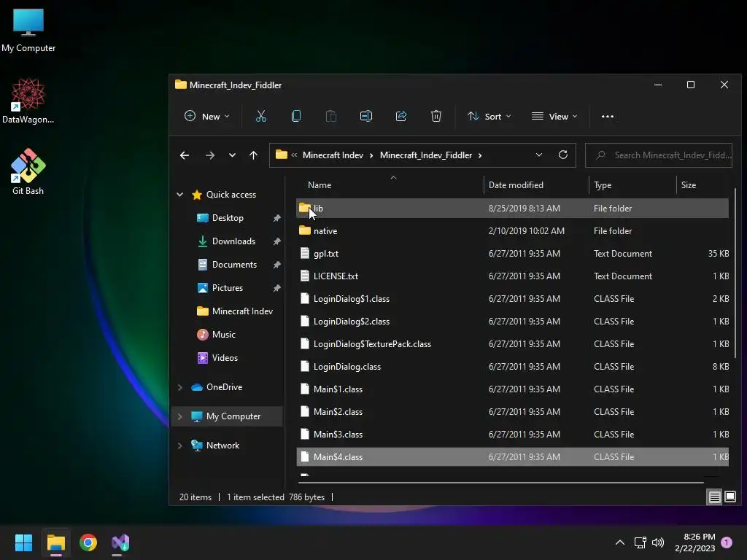Click the Cut scissors icon
The image size is (747, 560).
tap(261, 116)
